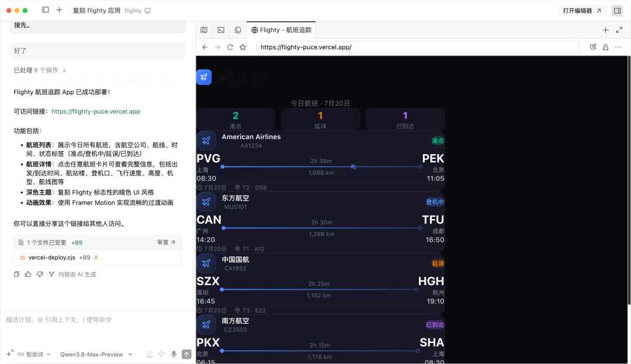This screenshot has height=364, width=631.
Task: Open the 审查 review link
Action: 166,242
